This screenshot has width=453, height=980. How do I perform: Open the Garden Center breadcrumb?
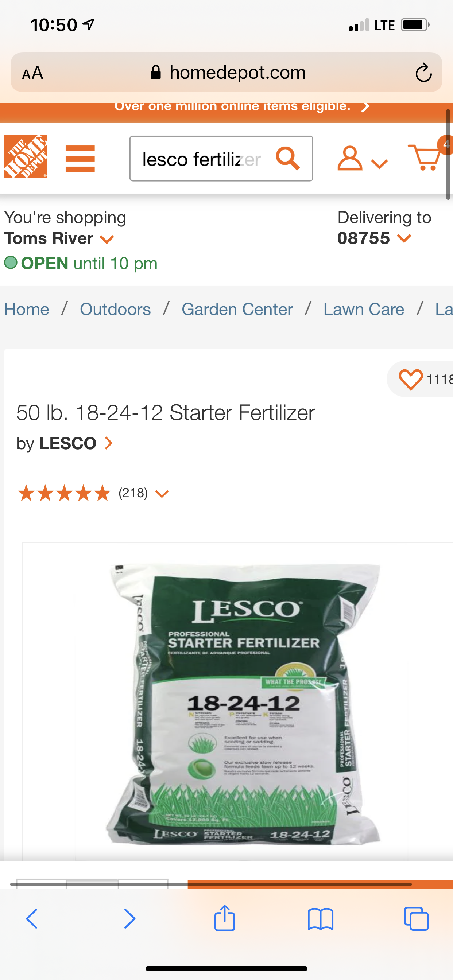237,309
